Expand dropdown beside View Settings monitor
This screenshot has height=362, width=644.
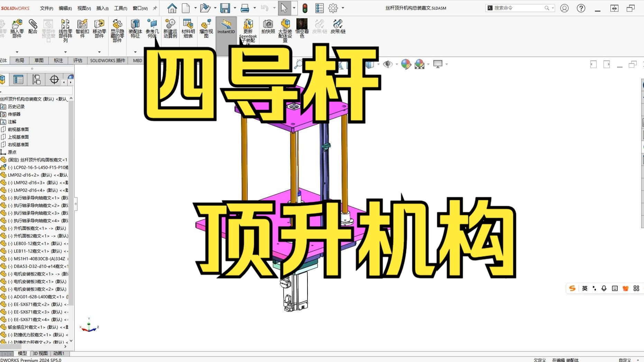(x=447, y=64)
